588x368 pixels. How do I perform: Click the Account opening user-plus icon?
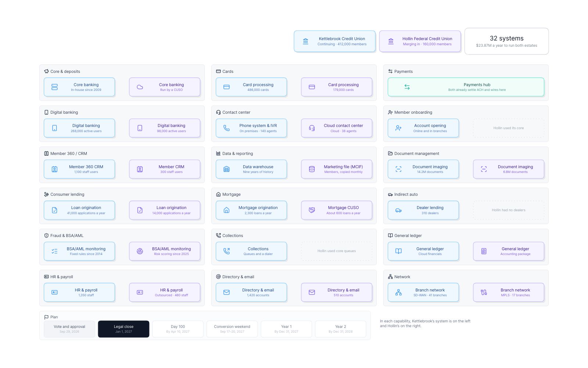coord(398,128)
